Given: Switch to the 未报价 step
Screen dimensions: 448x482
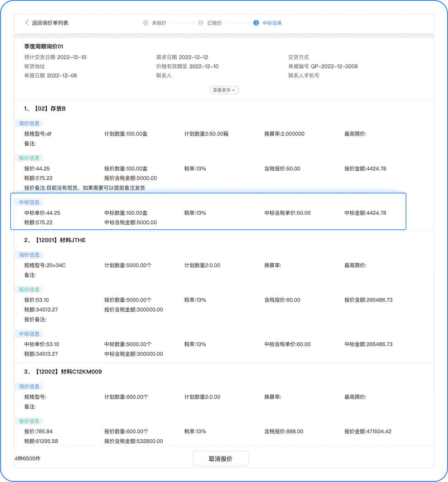Looking at the screenshot, I should [159, 23].
